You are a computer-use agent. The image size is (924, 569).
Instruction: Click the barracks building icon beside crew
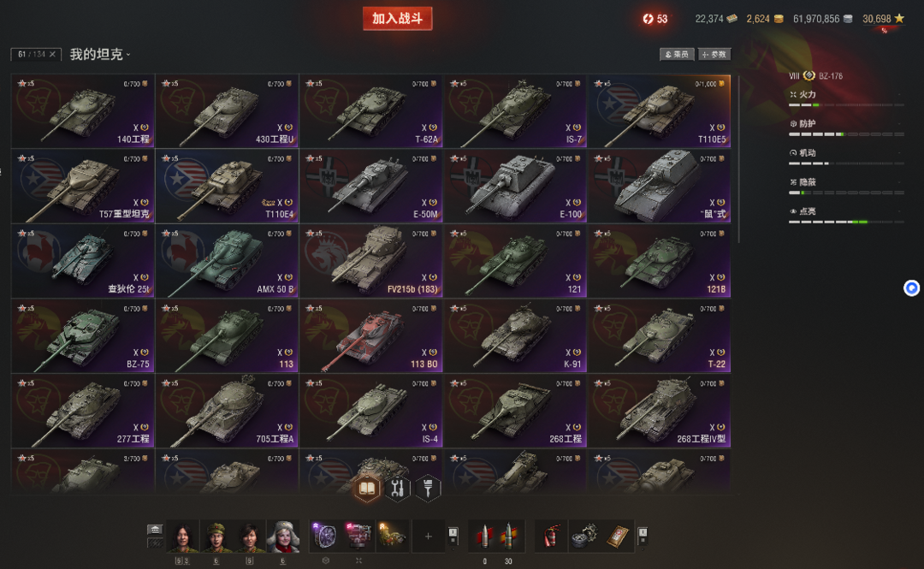click(x=154, y=529)
